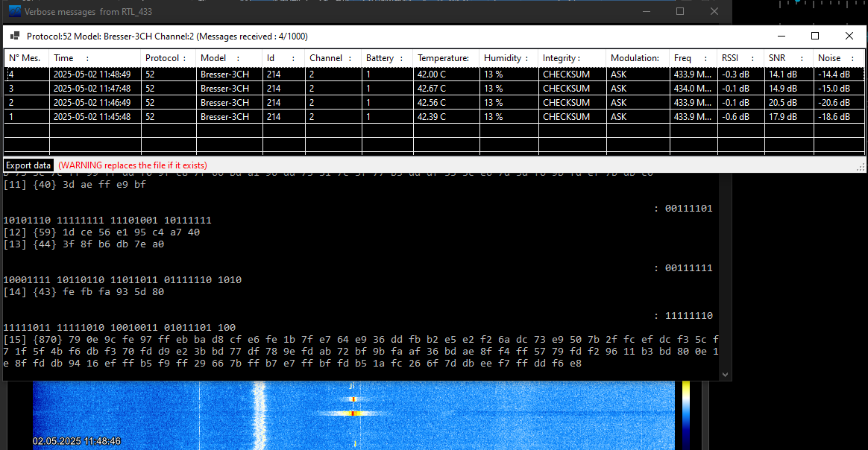Screen dimensions: 868x450
Task: Click the red-yellow signal burst on waterfall
Action: [x=353, y=413]
